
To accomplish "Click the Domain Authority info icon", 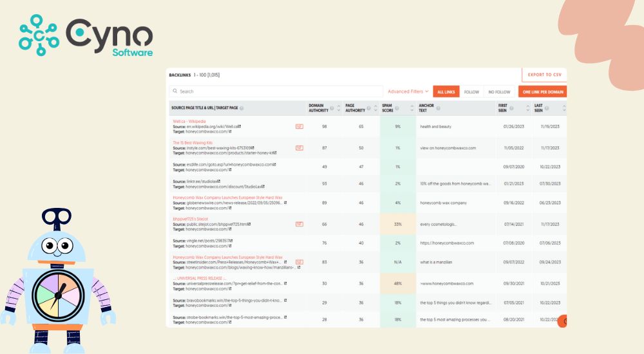I will click(x=332, y=108).
